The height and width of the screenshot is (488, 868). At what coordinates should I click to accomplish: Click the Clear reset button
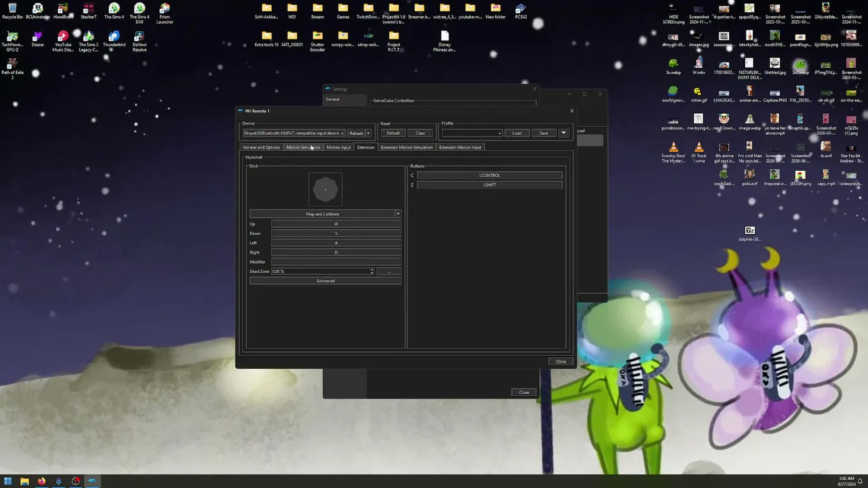tap(420, 133)
